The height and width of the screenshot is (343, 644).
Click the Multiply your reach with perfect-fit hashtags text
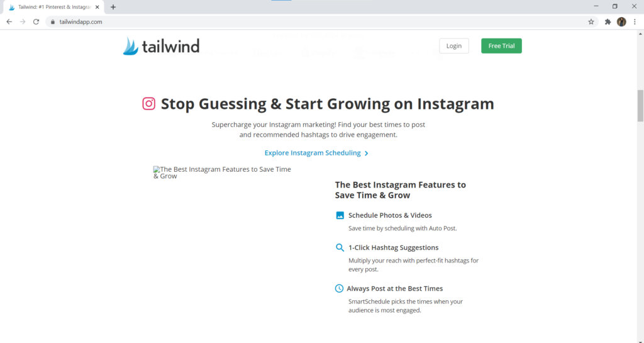point(414,265)
